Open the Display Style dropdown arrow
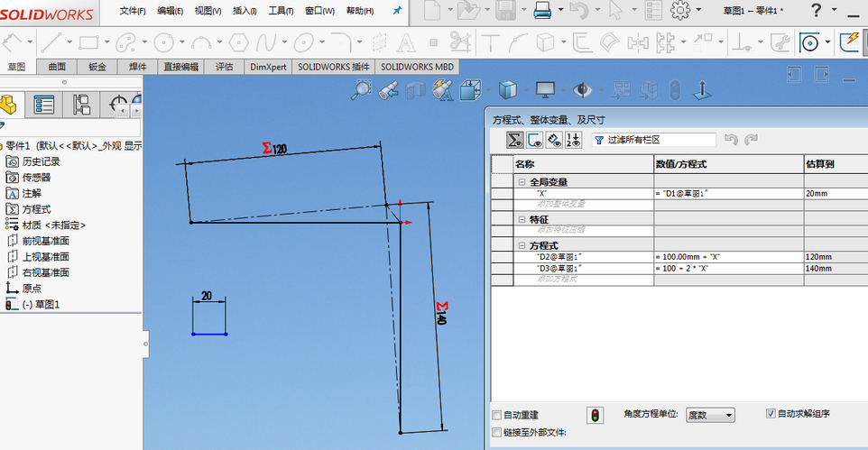The width and height of the screenshot is (868, 450). point(525,90)
